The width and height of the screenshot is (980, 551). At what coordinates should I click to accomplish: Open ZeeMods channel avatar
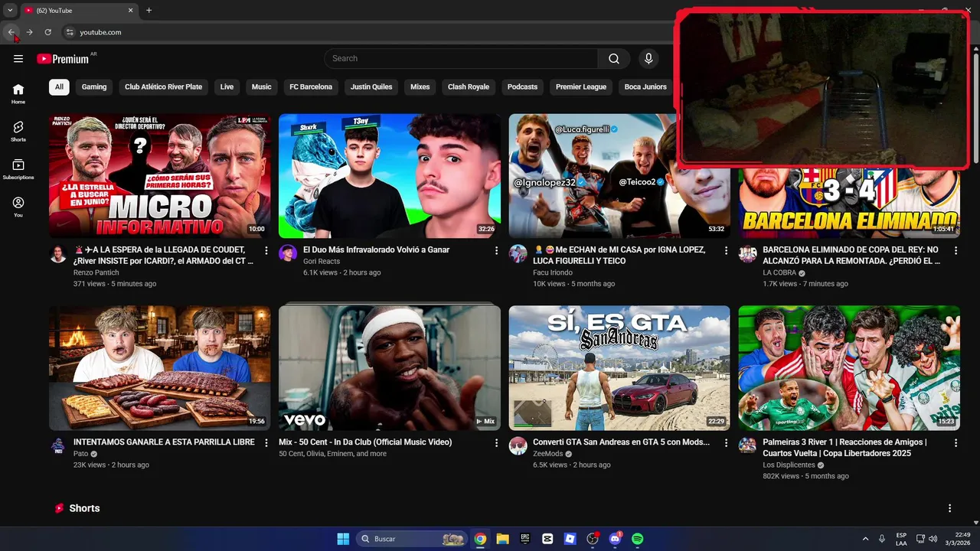pyautogui.click(x=518, y=446)
